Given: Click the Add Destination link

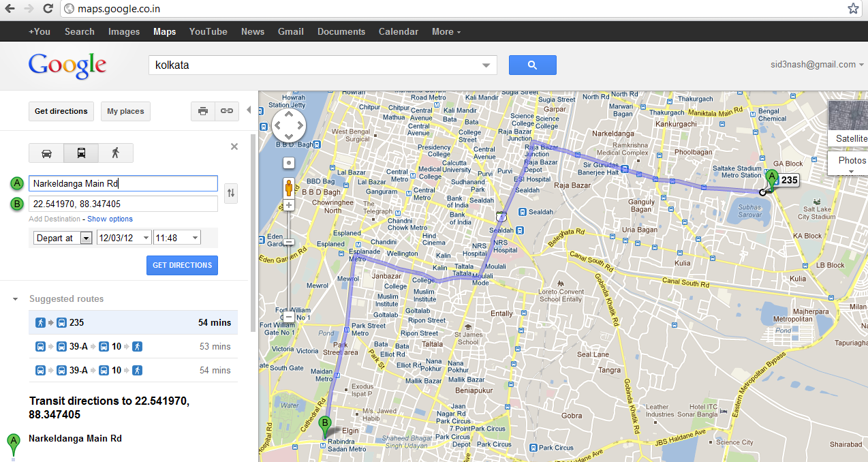Looking at the screenshot, I should [55, 219].
